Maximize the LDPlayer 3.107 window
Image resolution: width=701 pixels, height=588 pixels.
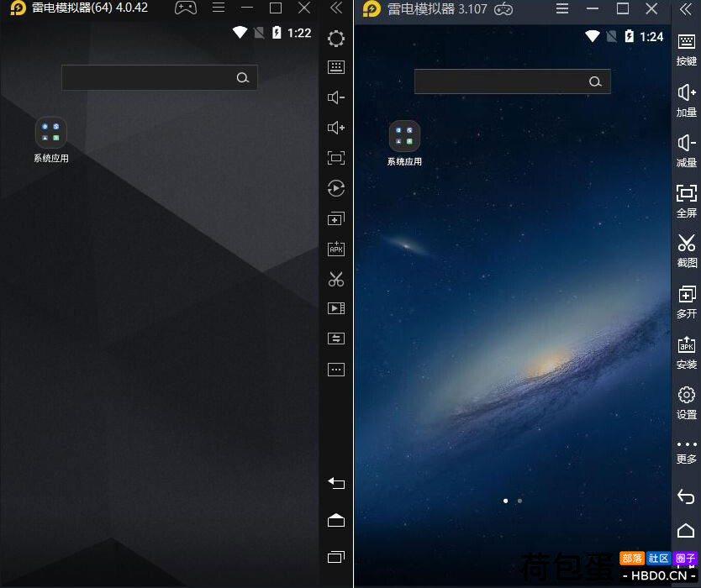tap(622, 9)
